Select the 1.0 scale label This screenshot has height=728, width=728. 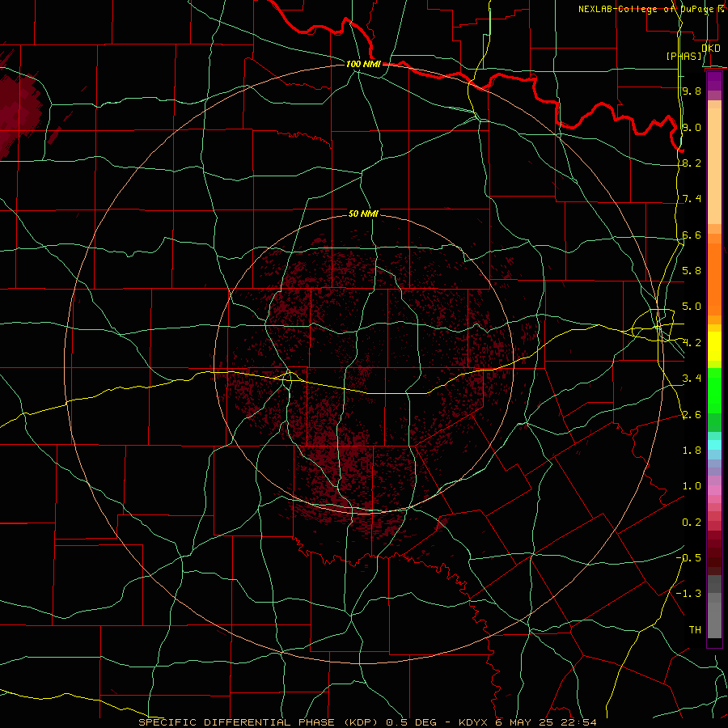pyautogui.click(x=692, y=486)
